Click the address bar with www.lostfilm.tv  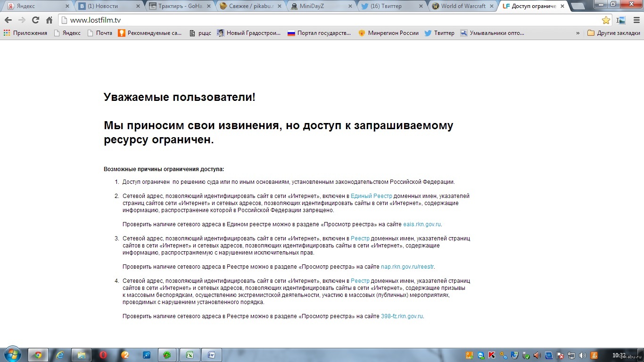pos(330,20)
